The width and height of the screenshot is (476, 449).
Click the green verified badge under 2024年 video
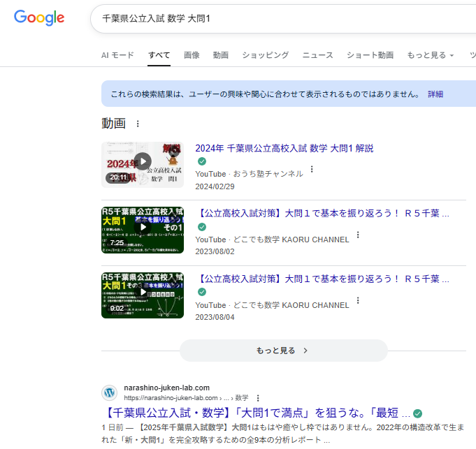(202, 161)
